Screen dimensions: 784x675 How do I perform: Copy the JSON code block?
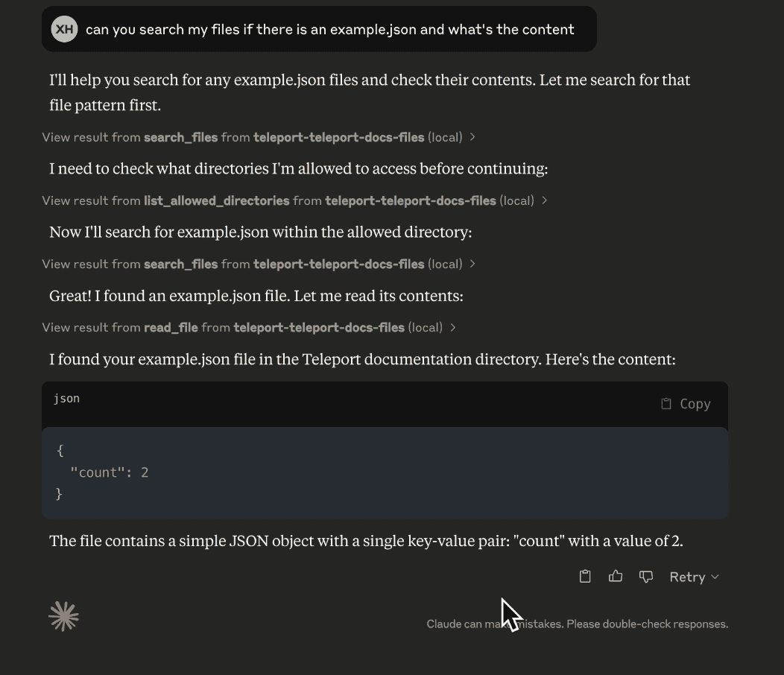coord(685,403)
